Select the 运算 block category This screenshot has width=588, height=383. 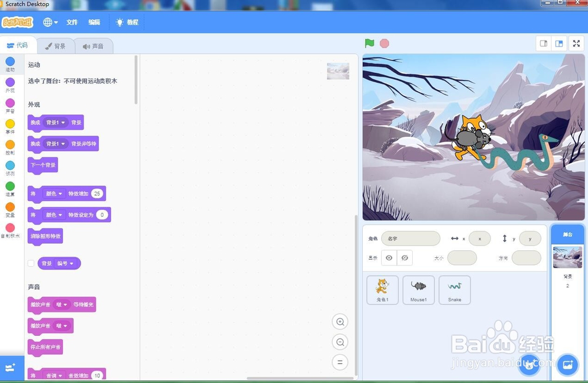click(10, 189)
